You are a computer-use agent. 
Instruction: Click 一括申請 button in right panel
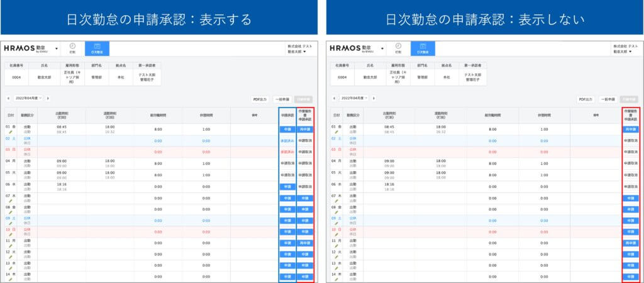(608, 99)
